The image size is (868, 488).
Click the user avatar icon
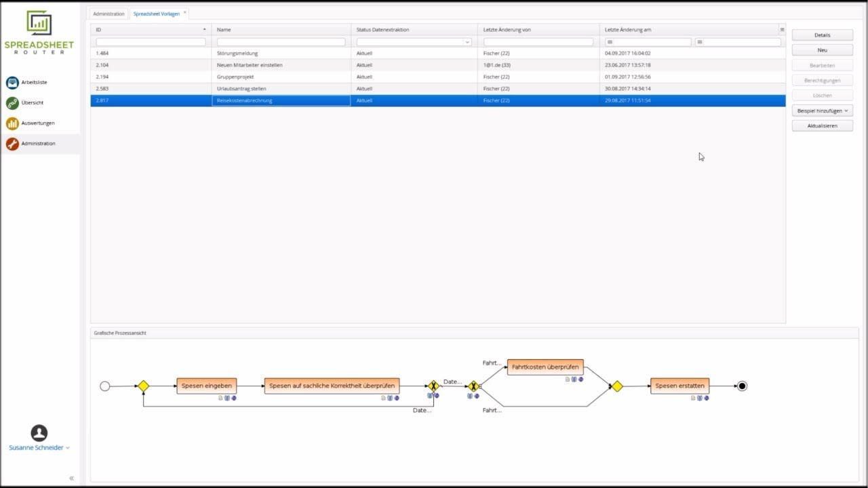point(39,432)
